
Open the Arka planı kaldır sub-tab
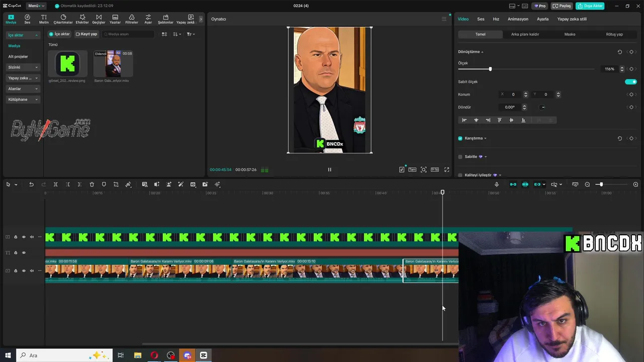(525, 34)
